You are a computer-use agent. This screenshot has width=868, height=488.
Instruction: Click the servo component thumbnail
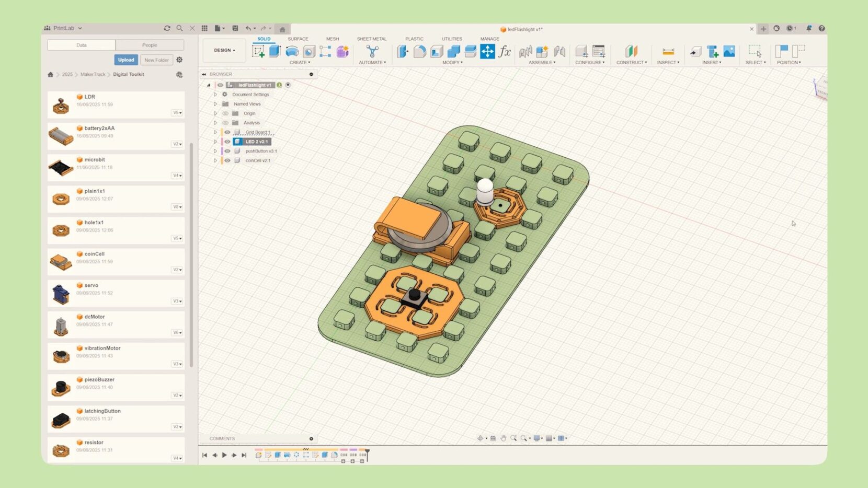pos(61,293)
